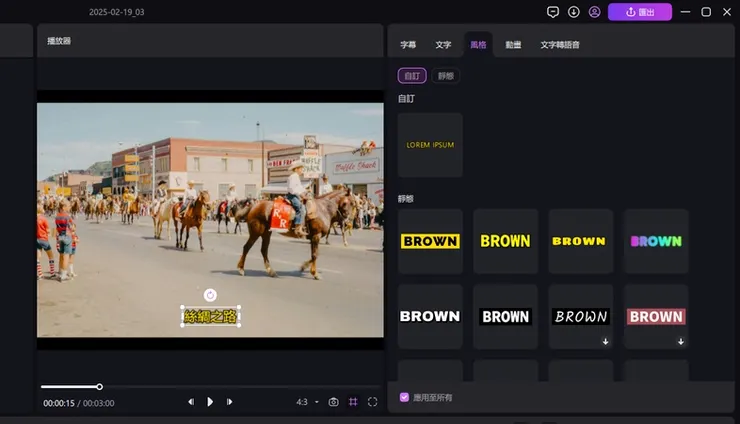This screenshot has height=424, width=740.
Task: Toggle the purple crop grid icon
Action: click(x=353, y=402)
